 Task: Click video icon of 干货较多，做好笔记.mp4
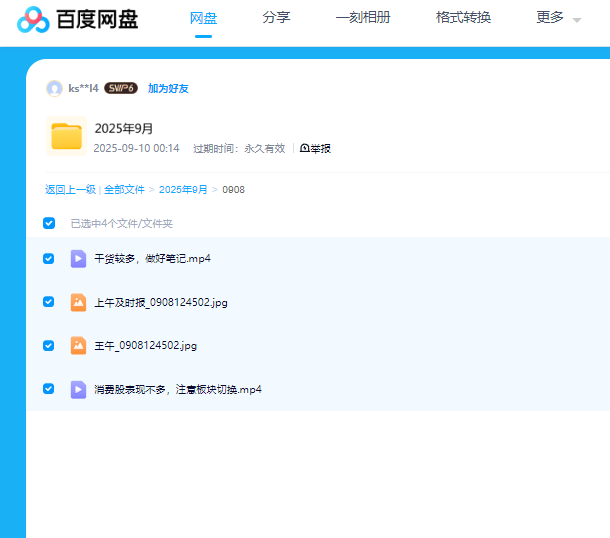[78, 258]
